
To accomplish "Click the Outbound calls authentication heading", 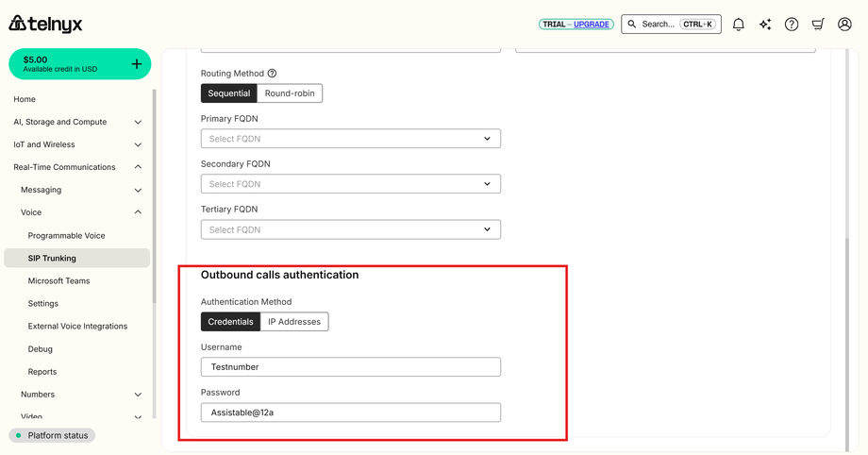I will pyautogui.click(x=279, y=275).
